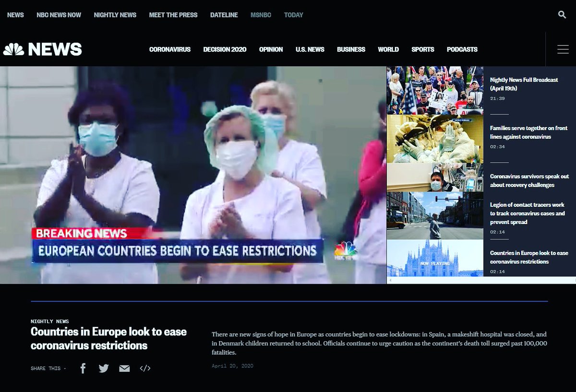Viewport: 576px width, 392px height.
Task: Click the headline Countries in Europe look to ease
Action: 108,338
